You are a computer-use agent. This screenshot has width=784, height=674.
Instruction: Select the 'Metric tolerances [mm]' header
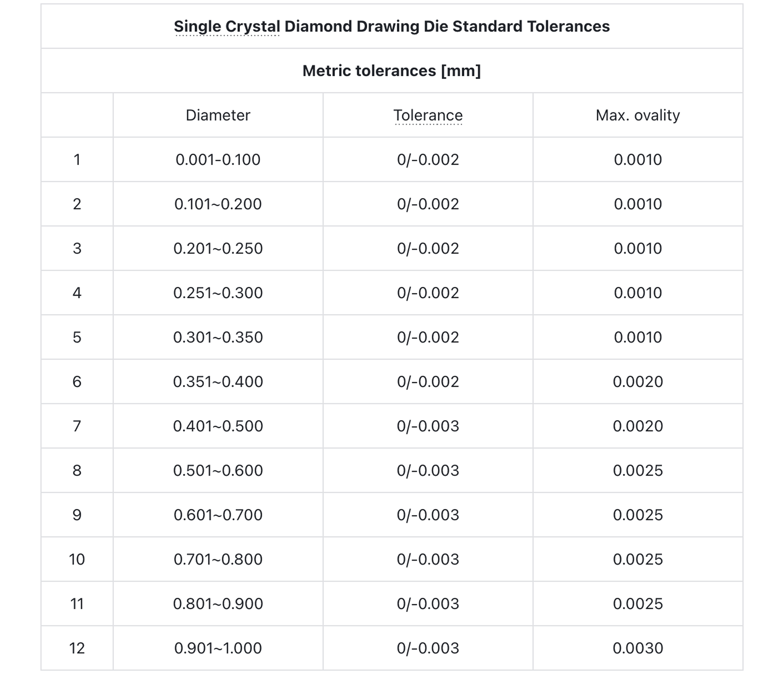pos(392,71)
